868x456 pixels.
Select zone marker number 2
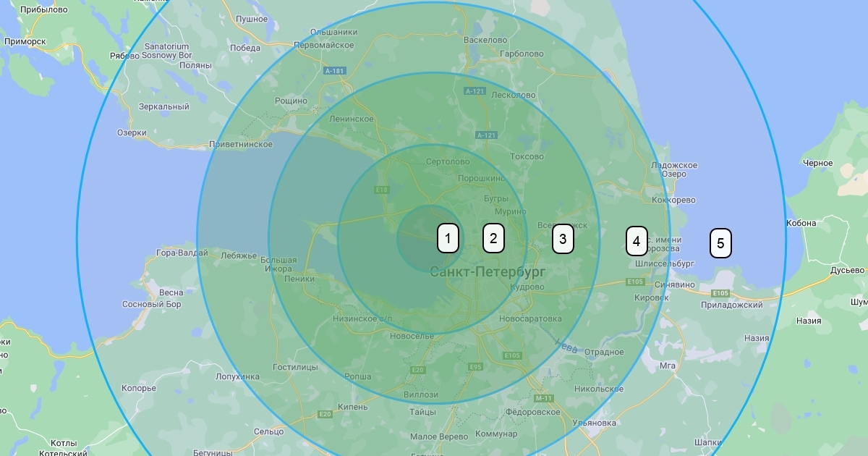[x=493, y=238]
